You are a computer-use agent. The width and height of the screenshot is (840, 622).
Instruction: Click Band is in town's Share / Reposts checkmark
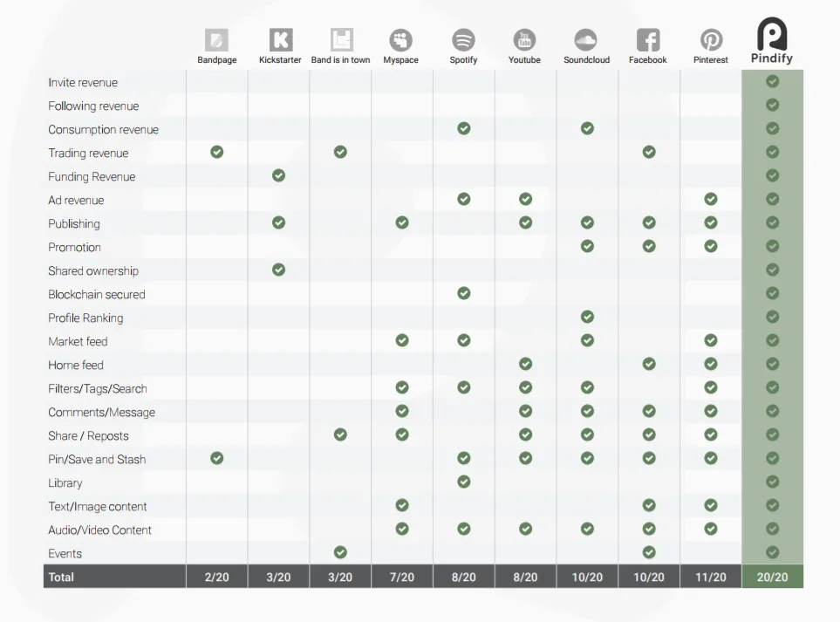point(340,435)
